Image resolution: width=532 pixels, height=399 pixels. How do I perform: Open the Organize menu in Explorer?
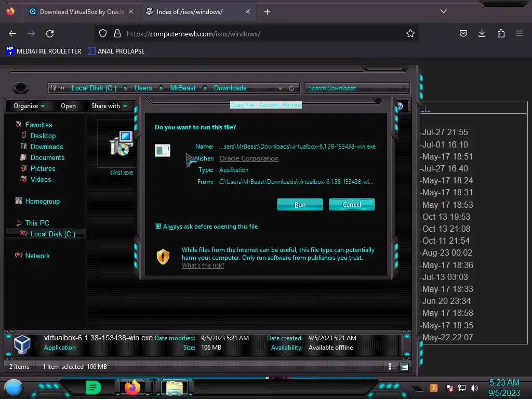coord(29,106)
